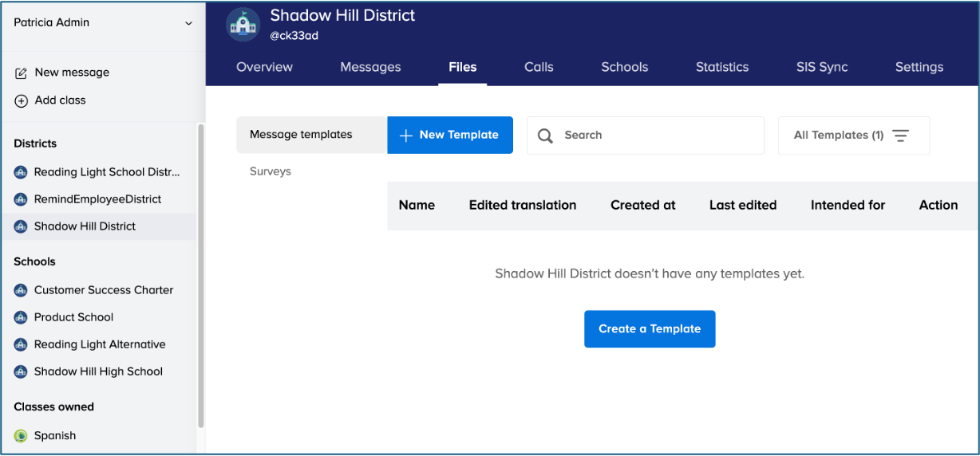The height and width of the screenshot is (456, 980).
Task: Open the Statistics tab
Action: click(721, 67)
